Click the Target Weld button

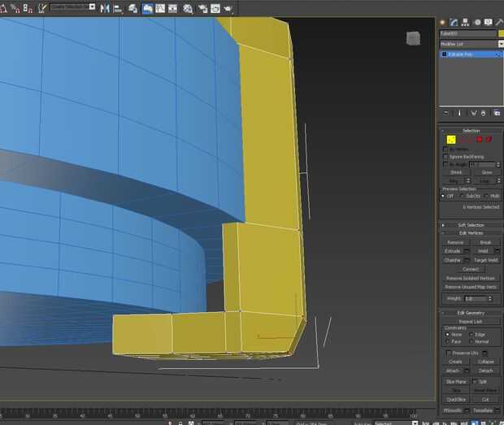coord(485,260)
